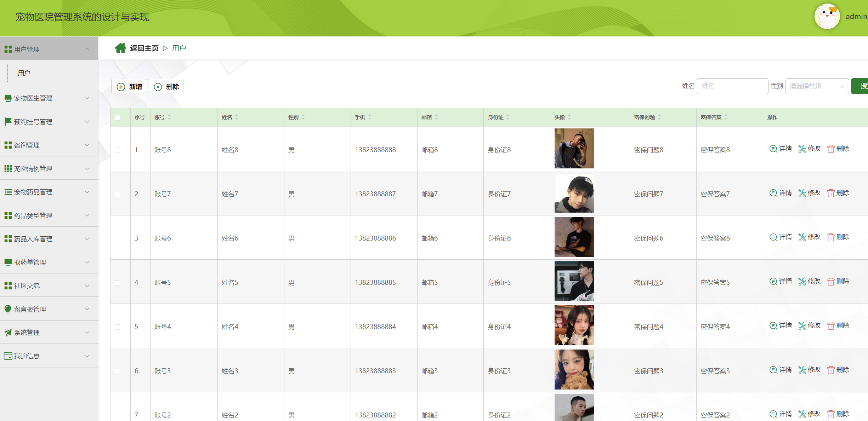Click the 宠物病例管理 grid icon
The width and height of the screenshot is (868, 421).
point(8,168)
